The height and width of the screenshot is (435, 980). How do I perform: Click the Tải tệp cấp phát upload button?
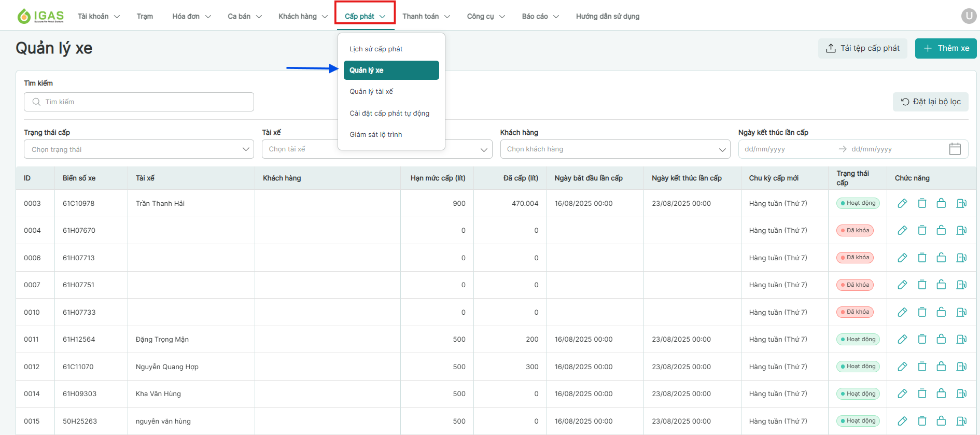862,48
